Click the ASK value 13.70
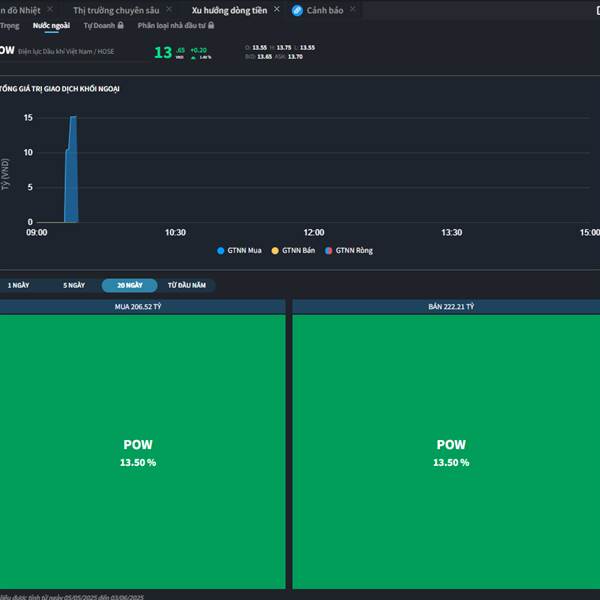 295,57
